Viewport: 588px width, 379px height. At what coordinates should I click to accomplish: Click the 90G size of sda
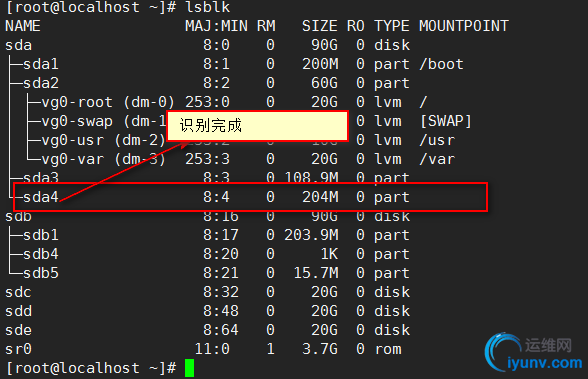pyautogui.click(x=324, y=45)
